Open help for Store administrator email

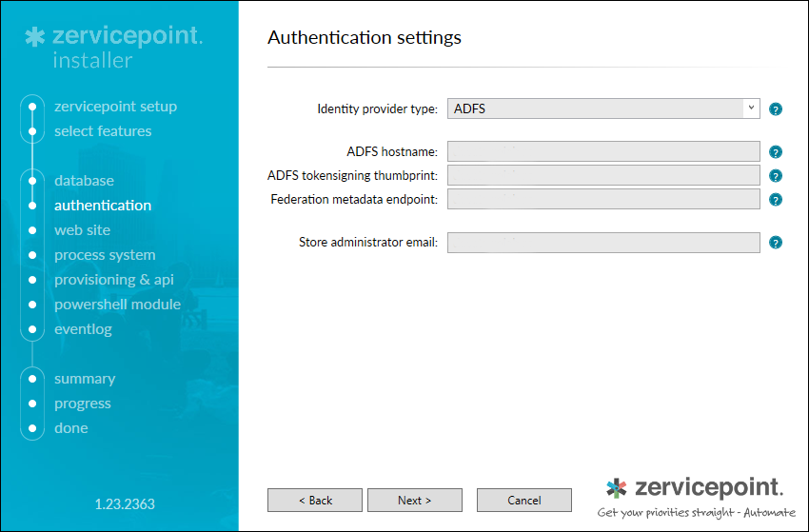(775, 242)
